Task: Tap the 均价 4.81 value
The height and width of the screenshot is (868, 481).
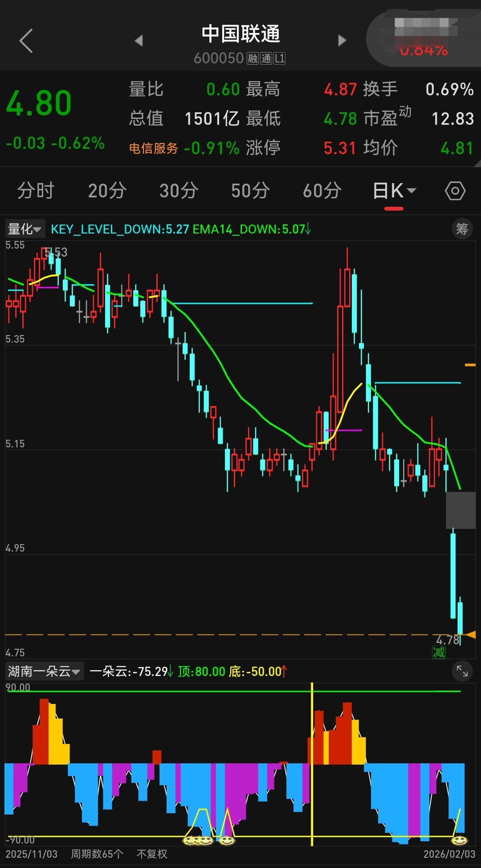Action: pyautogui.click(x=457, y=148)
